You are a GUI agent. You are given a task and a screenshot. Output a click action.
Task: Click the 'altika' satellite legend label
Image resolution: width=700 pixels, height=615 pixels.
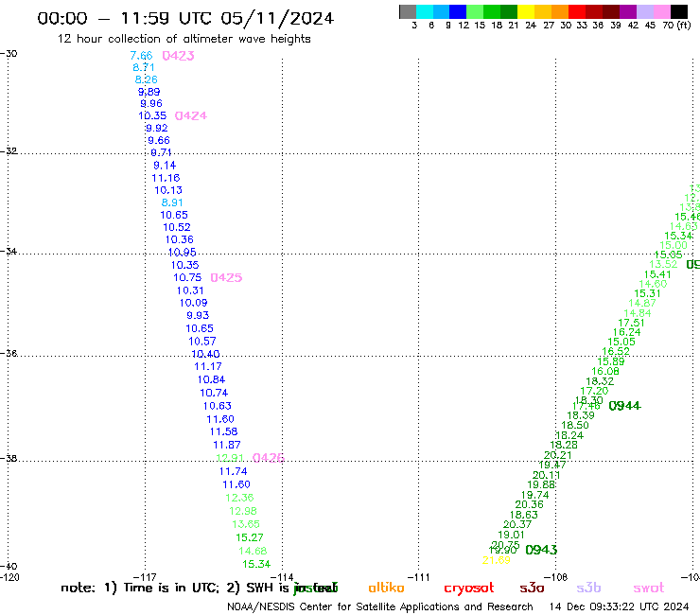coord(386,589)
